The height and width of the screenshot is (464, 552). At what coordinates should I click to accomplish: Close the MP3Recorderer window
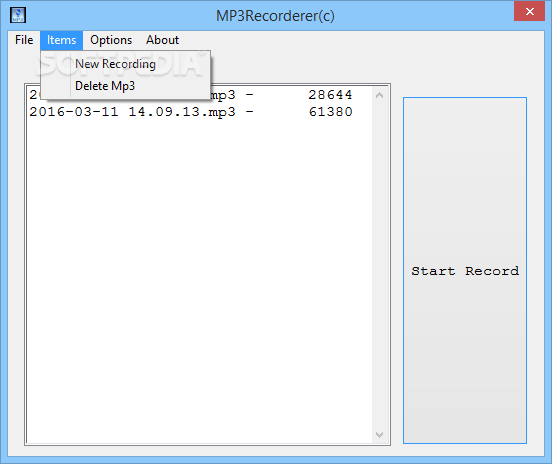coord(529,12)
